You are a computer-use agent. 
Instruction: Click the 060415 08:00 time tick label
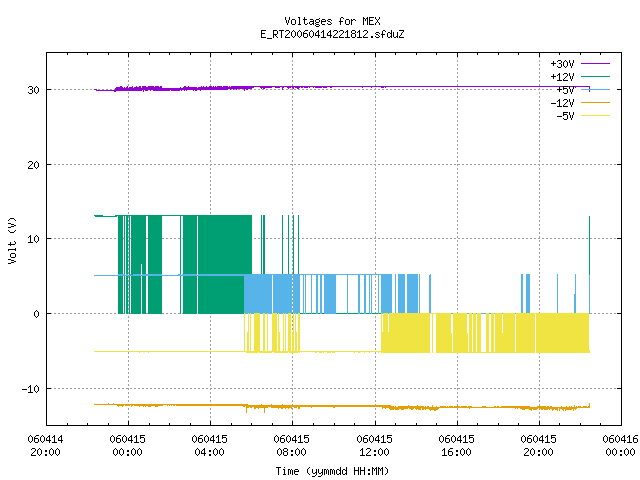[x=291, y=446]
